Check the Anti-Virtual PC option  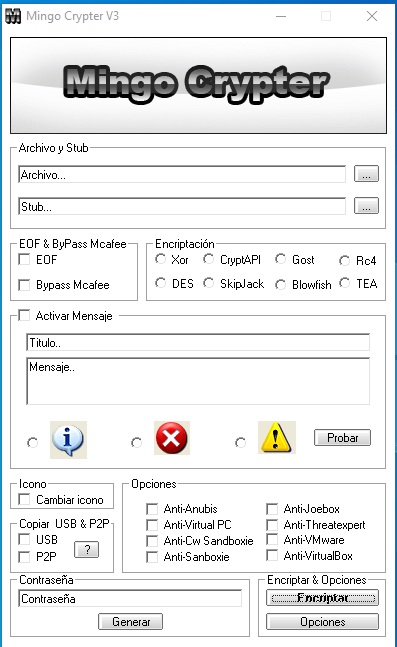(x=152, y=525)
